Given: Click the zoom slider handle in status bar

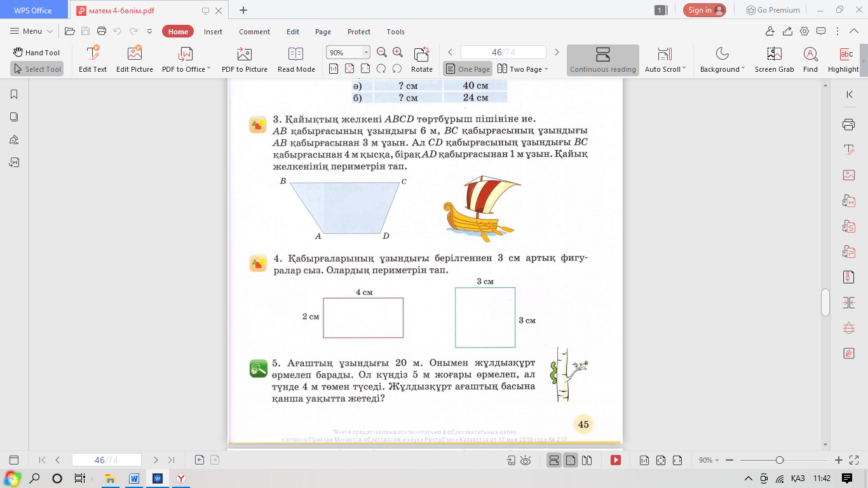Looking at the screenshot, I should coord(780,460).
